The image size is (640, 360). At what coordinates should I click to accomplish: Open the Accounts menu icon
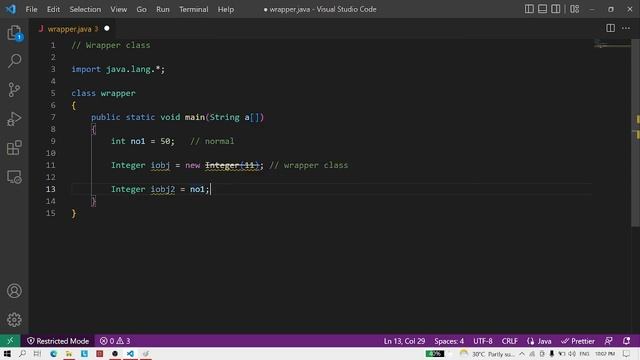14,291
